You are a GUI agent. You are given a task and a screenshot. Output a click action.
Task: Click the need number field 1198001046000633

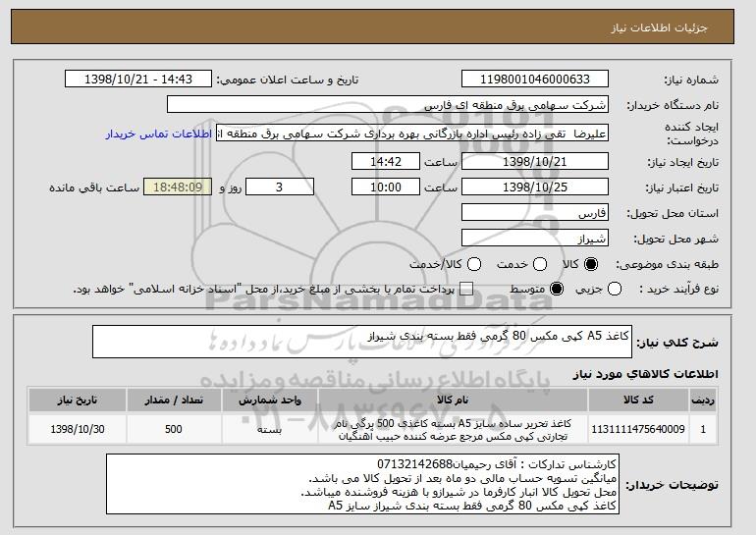[535, 80]
